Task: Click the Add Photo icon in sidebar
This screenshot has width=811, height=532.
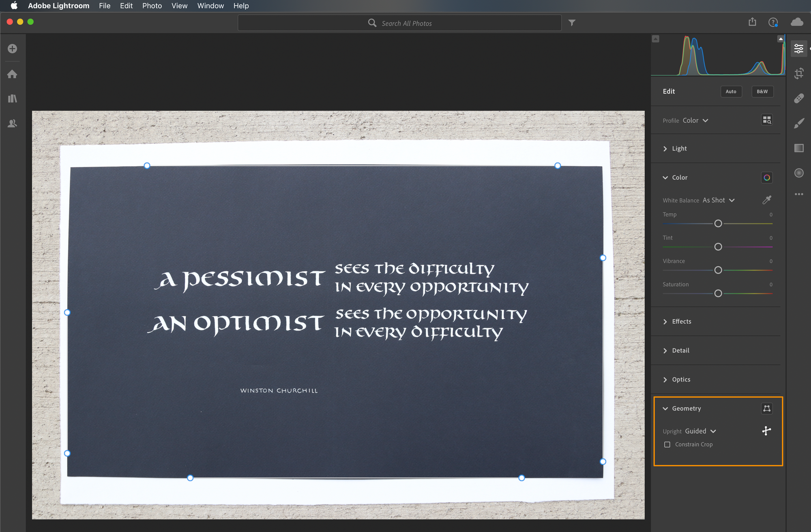Action: (x=13, y=47)
